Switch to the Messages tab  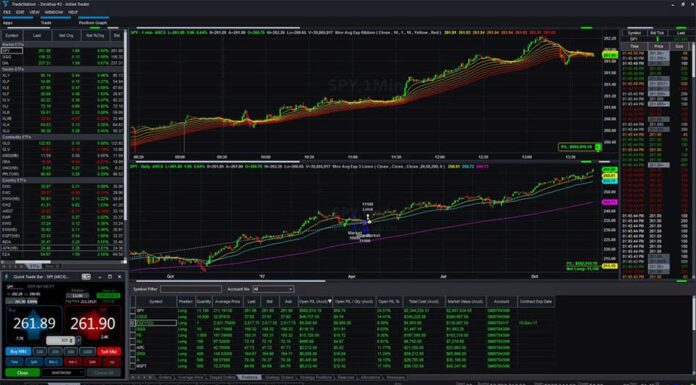pyautogui.click(x=395, y=377)
